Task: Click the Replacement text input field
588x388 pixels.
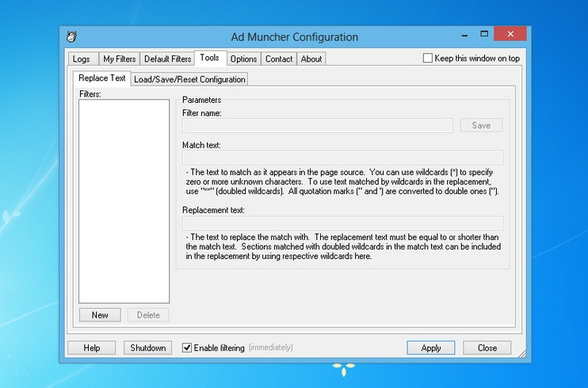Action: [x=342, y=223]
